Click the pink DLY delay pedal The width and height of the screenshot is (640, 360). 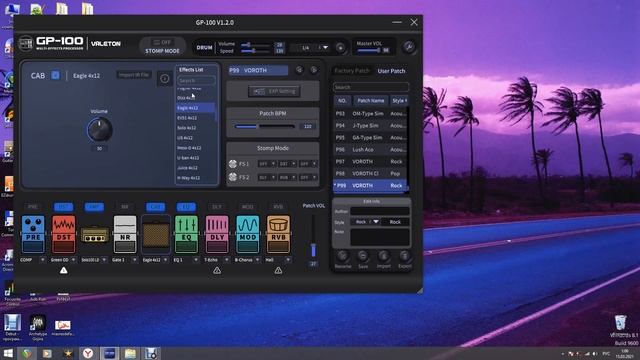(x=217, y=234)
